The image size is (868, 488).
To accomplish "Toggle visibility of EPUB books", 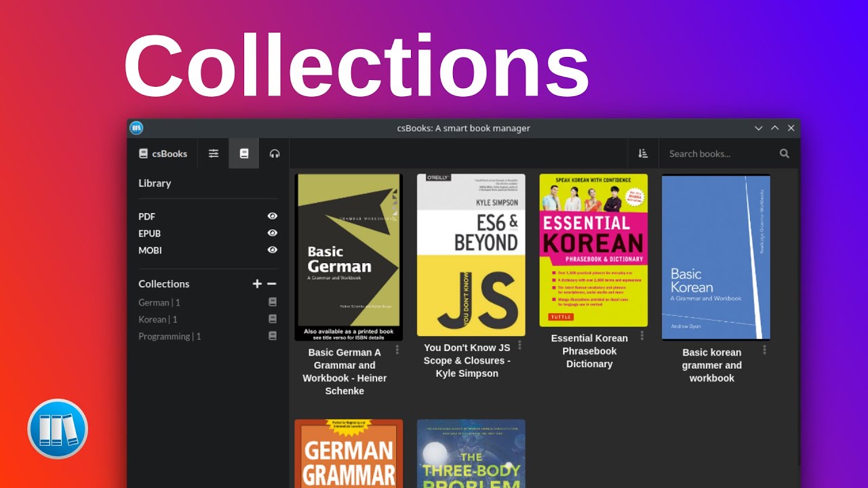I will tap(273, 233).
